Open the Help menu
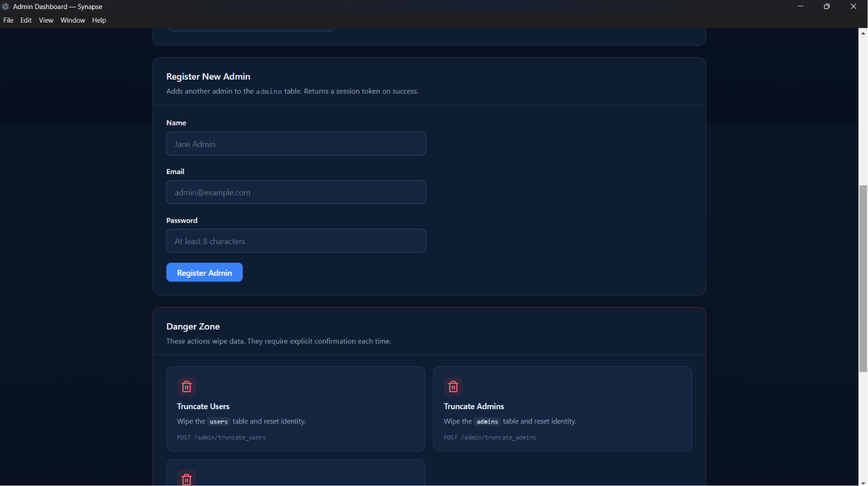The width and height of the screenshot is (868, 486). coord(99,20)
